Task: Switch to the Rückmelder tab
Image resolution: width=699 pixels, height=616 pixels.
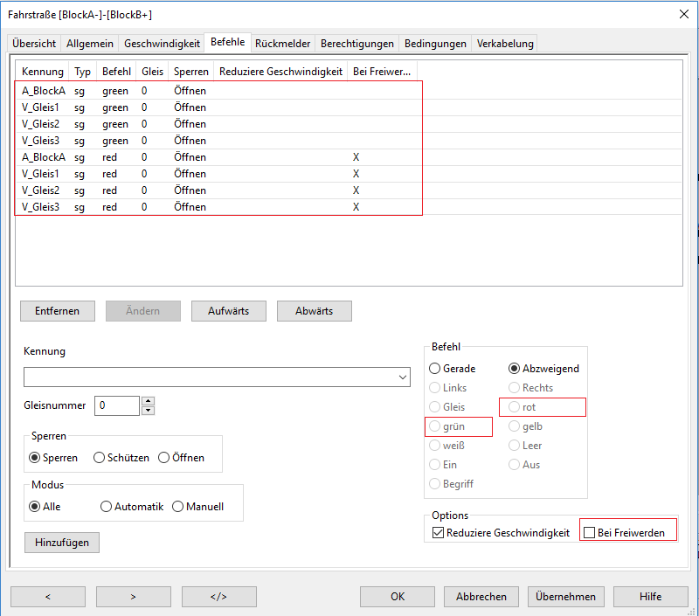Action: 283,44
